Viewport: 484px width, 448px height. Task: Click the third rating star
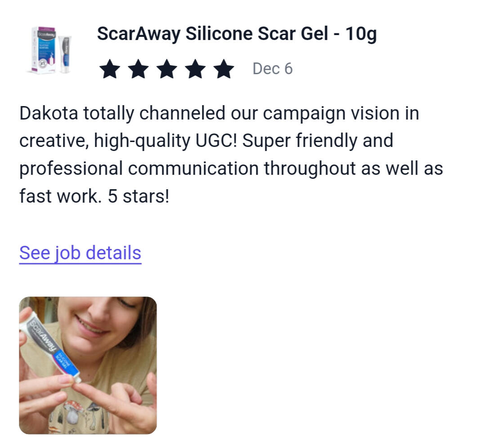(x=167, y=69)
